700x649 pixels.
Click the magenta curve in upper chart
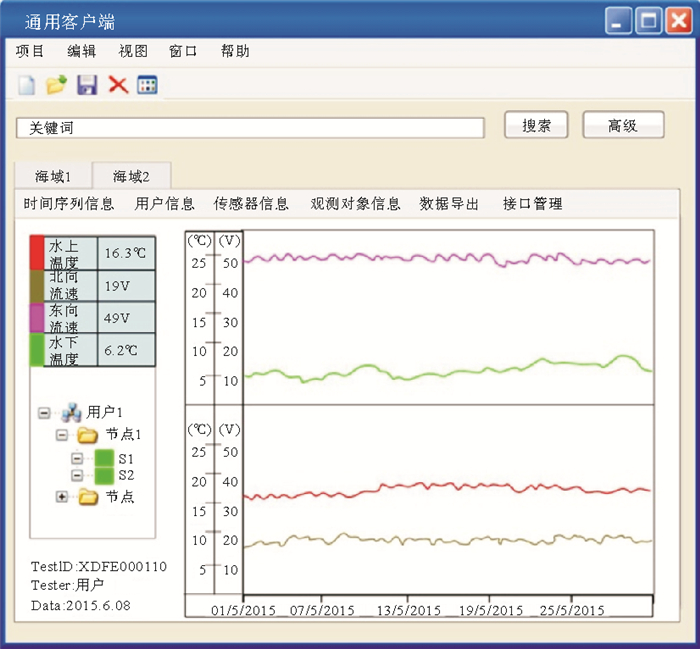click(x=446, y=259)
